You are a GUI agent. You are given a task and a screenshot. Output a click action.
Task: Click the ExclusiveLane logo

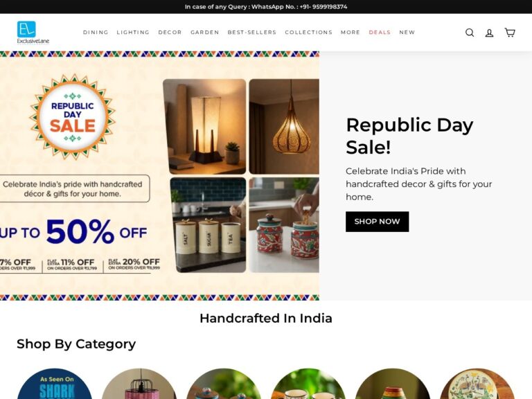[x=33, y=33]
